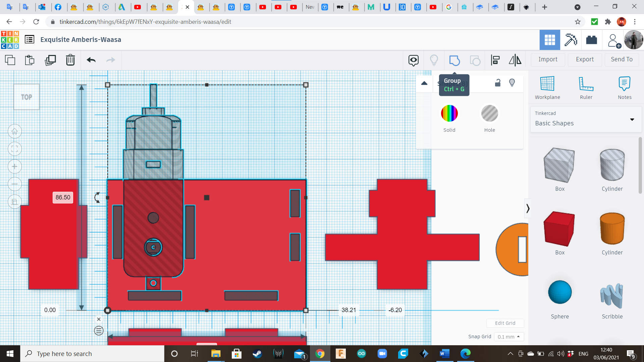644x362 pixels.
Task: Delete selection with trash icon
Action: tap(70, 60)
